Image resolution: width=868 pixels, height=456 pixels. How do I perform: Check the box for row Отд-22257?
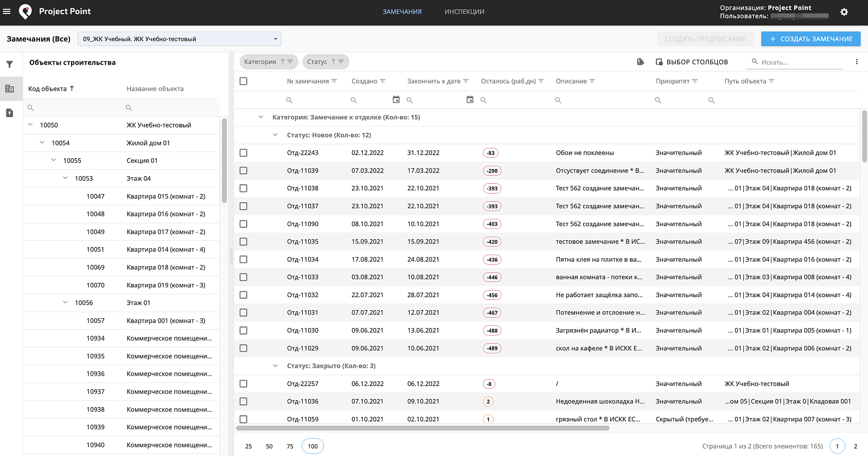click(244, 384)
